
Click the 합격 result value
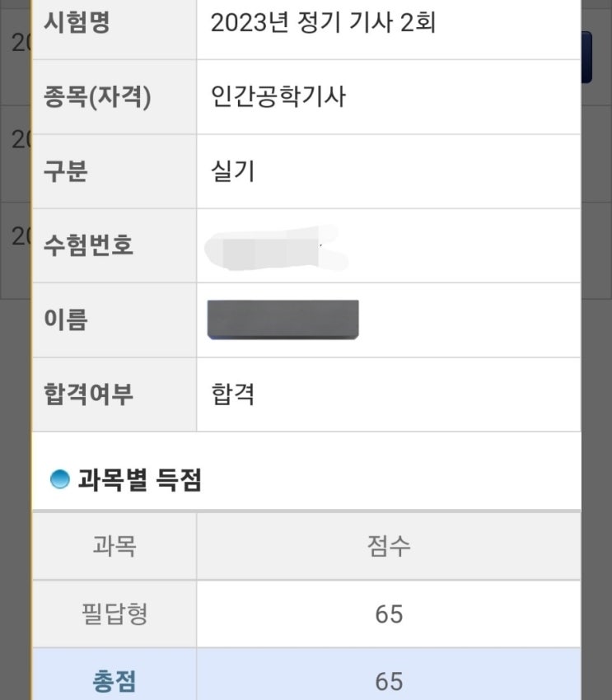[233, 394]
